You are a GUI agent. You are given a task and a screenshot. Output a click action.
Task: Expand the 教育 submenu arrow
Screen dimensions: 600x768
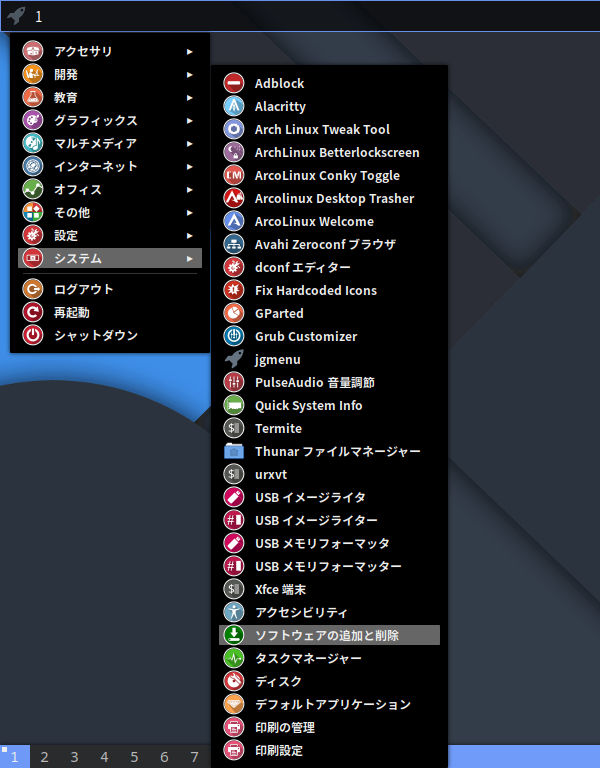click(190, 97)
